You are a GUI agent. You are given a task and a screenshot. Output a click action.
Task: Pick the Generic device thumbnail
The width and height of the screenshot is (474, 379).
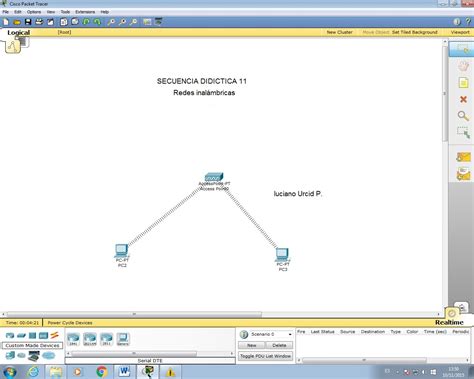pyautogui.click(x=123, y=339)
